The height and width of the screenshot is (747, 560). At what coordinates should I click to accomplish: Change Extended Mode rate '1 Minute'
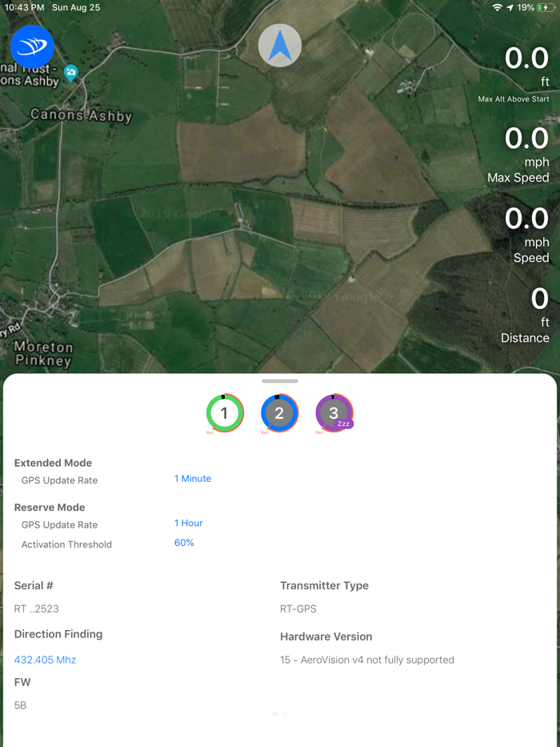(x=192, y=479)
